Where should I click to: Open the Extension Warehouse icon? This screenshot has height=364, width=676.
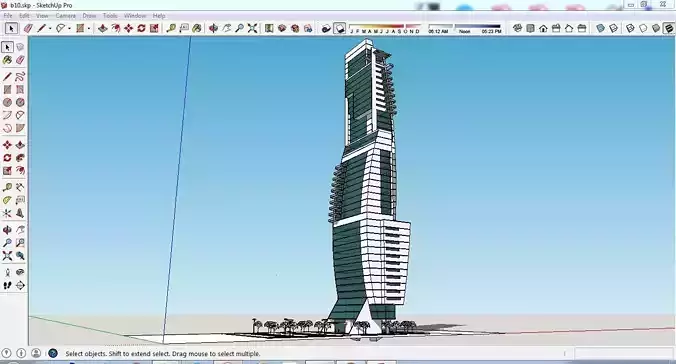[295, 28]
